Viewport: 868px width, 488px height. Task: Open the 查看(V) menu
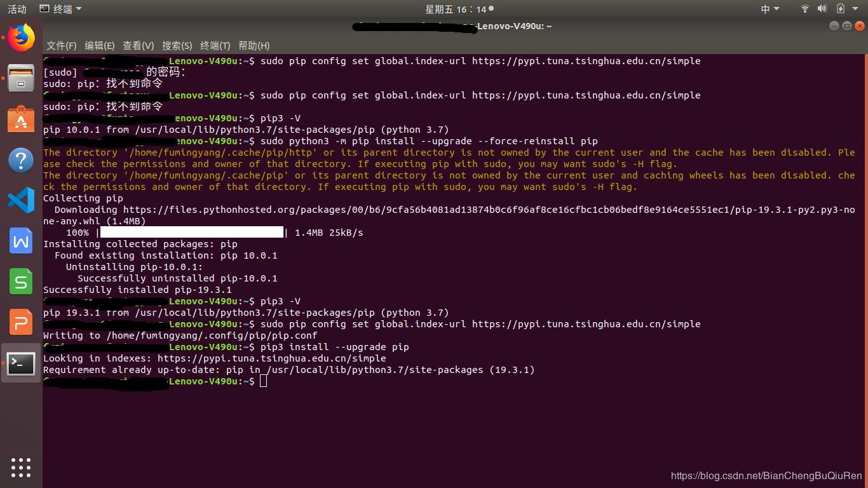coord(138,46)
